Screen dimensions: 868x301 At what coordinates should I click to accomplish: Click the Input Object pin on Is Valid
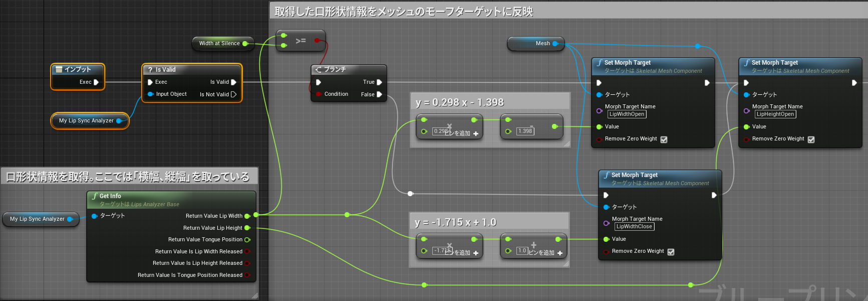(x=150, y=94)
